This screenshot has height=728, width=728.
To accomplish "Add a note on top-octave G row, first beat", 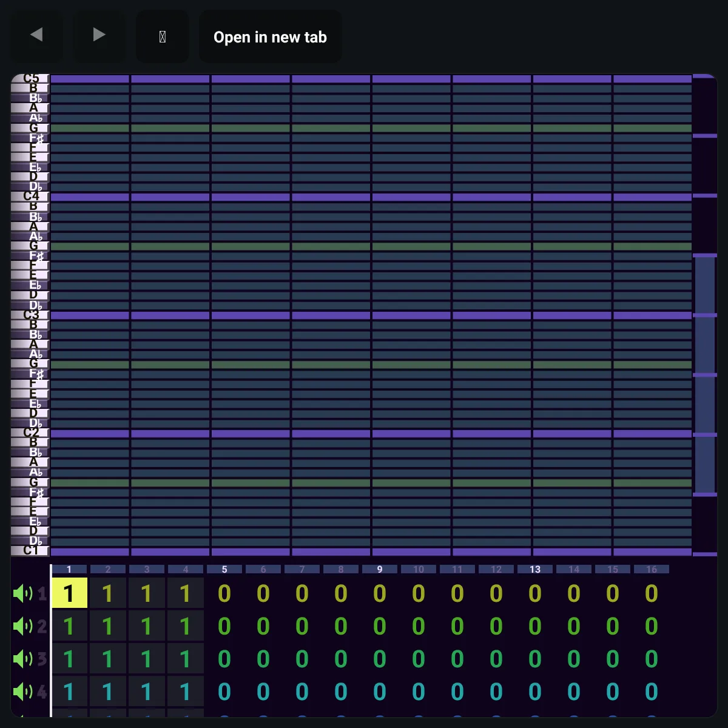I will tap(90, 128).
